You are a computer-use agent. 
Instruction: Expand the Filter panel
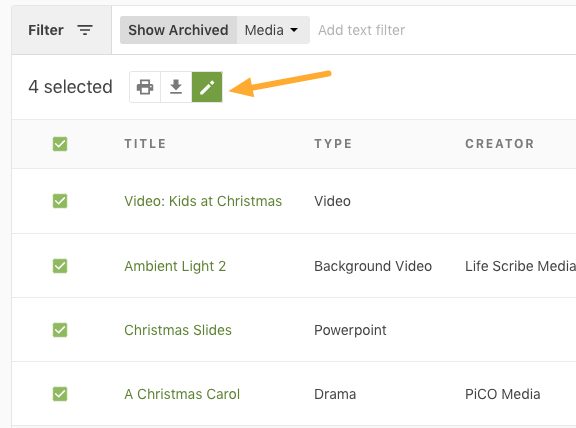[61, 30]
